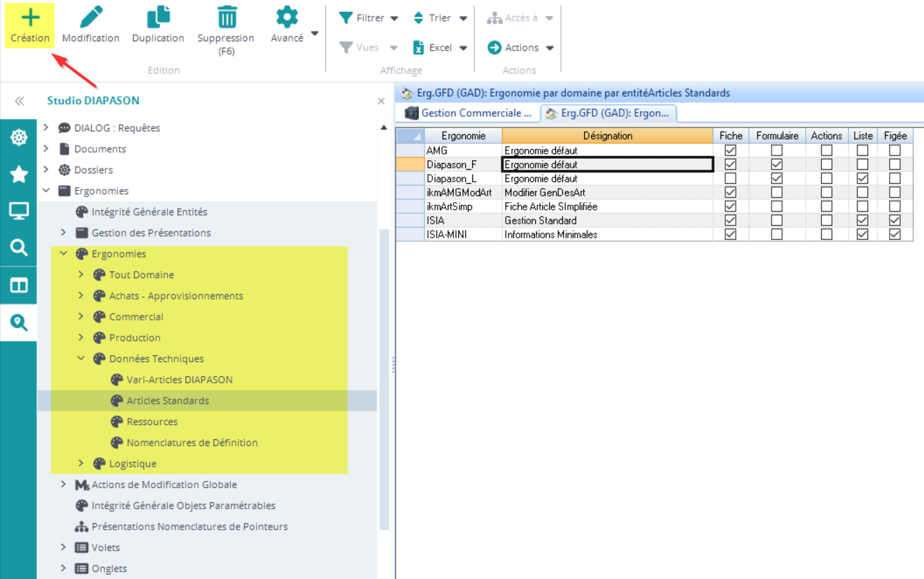The height and width of the screenshot is (579, 924).
Task: Click the monitor icon in sidebar
Action: pyautogui.click(x=18, y=211)
